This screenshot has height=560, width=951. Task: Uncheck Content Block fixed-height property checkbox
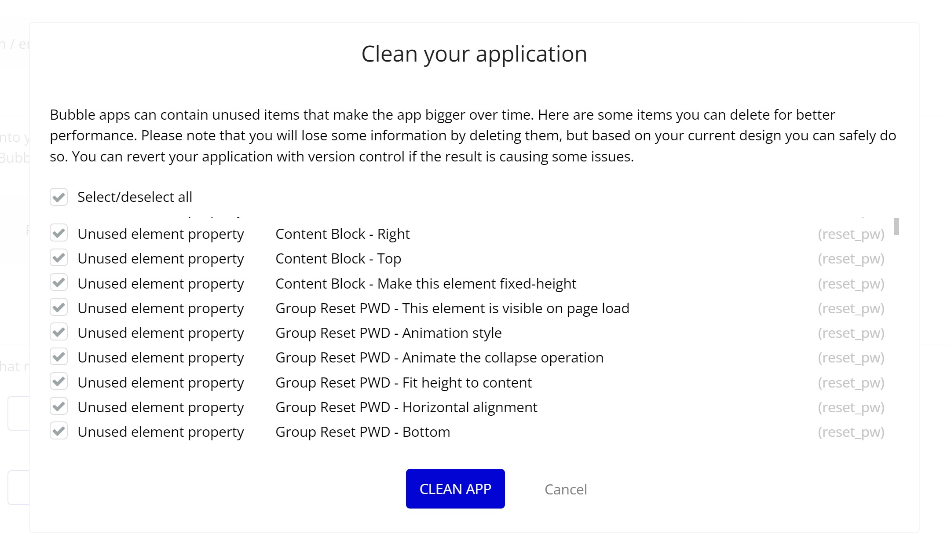click(x=59, y=283)
